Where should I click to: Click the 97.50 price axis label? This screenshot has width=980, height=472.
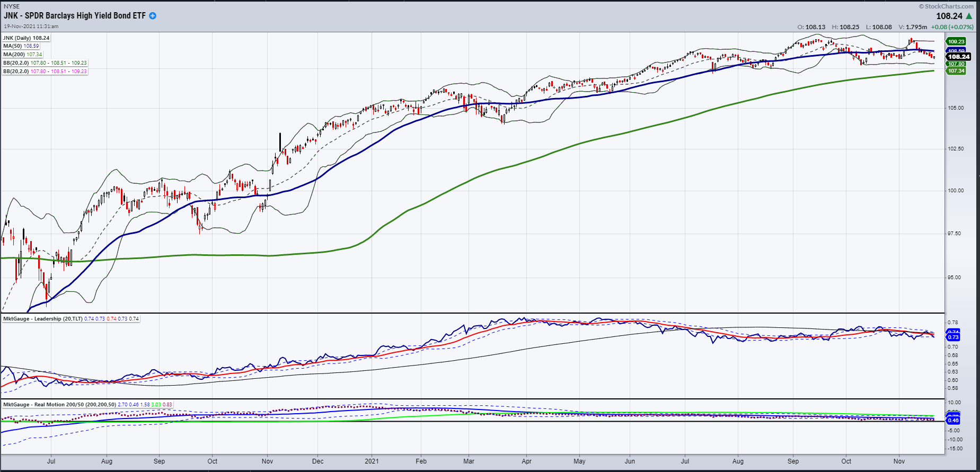(955, 234)
